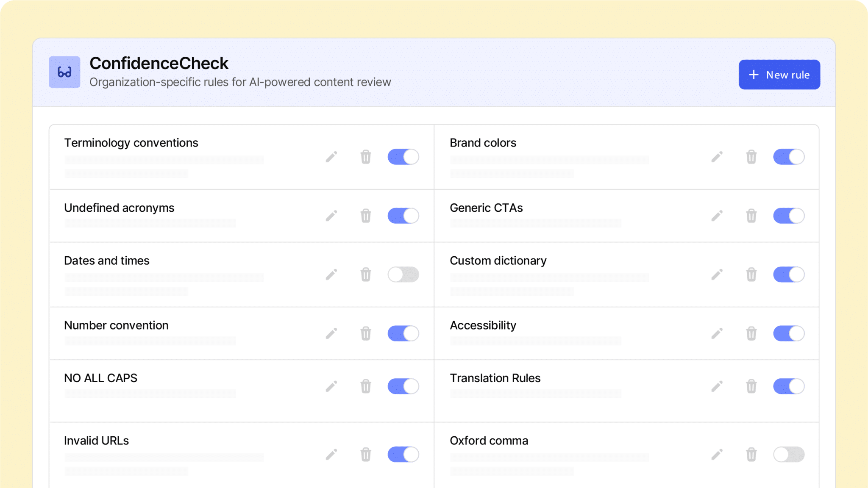Edit the Invalid URLs rule
This screenshot has width=868, height=488.
pyautogui.click(x=331, y=454)
